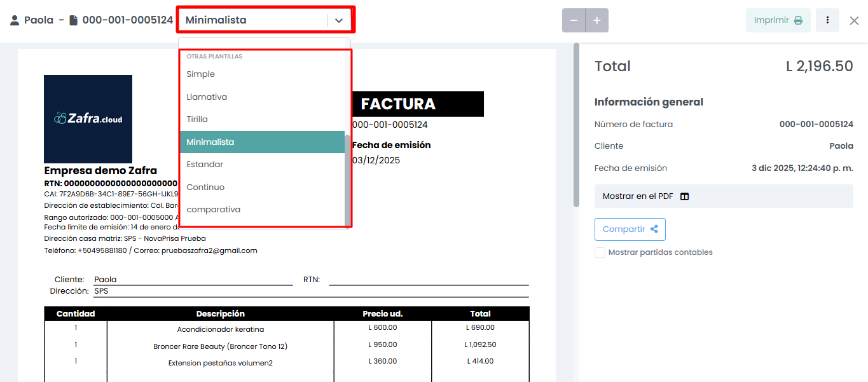
Task: Click the FACTURA black header
Action: (417, 104)
